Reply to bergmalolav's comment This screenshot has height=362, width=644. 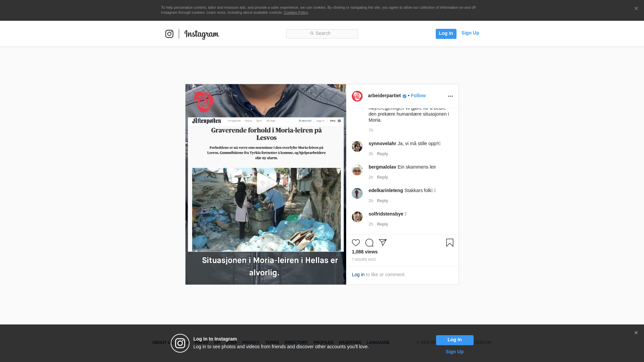(382, 177)
